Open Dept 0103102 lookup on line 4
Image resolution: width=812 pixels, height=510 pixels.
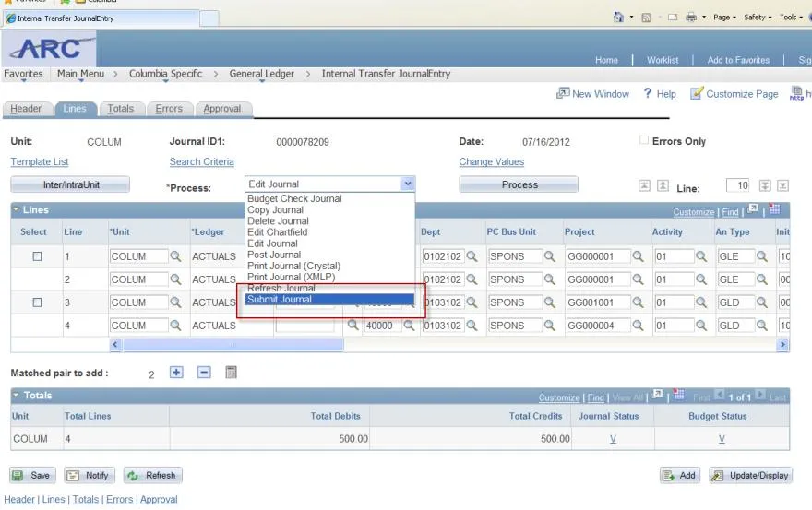coord(472,326)
